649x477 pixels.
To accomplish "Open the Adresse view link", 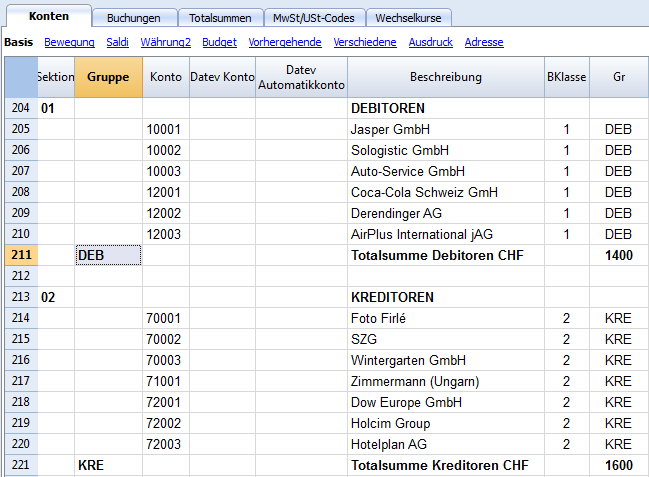I will pyautogui.click(x=484, y=42).
